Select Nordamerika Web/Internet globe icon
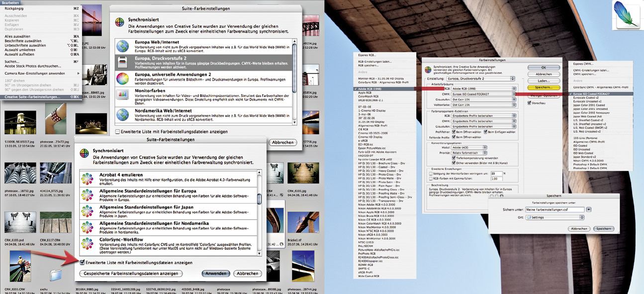The width and height of the screenshot is (644, 294). coord(122,114)
